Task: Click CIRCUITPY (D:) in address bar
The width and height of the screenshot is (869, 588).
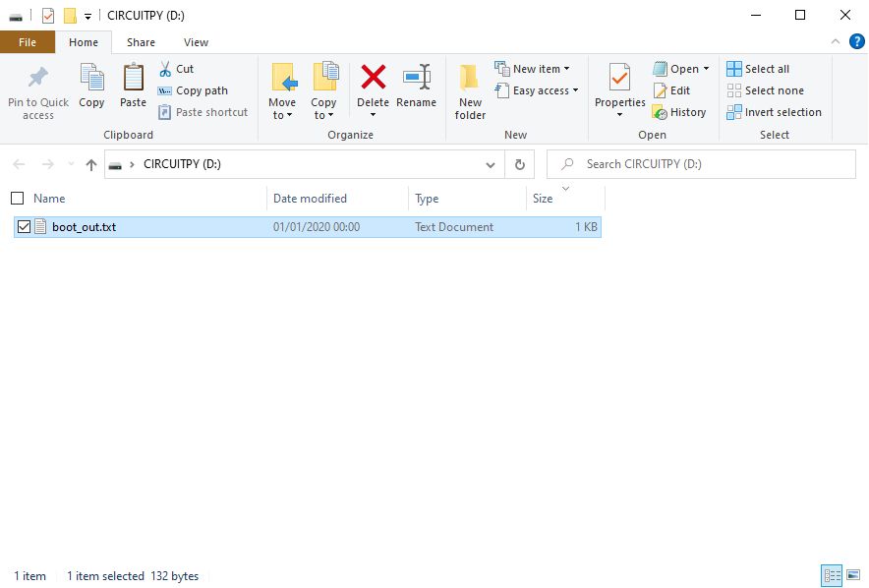Action: [182, 164]
